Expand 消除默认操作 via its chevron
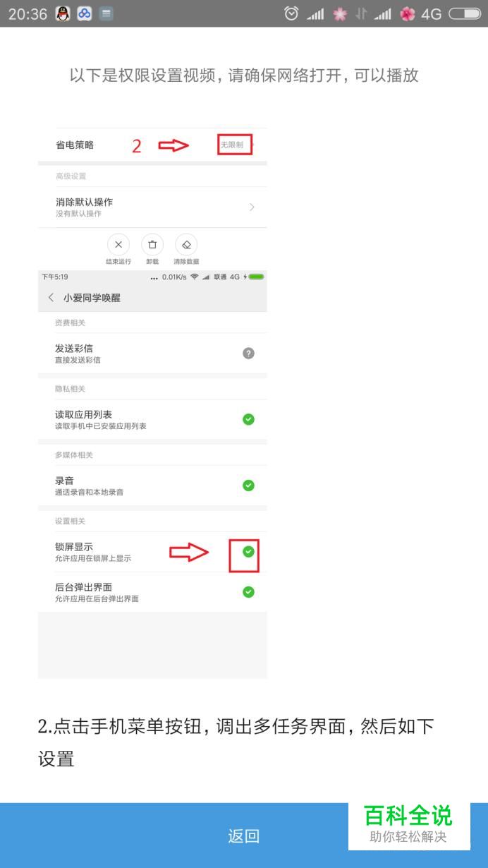This screenshot has height=868, width=488. pyautogui.click(x=252, y=207)
